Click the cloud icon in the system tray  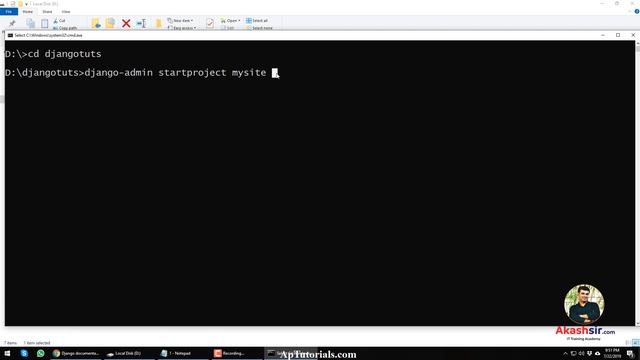pyautogui.click(x=598, y=353)
